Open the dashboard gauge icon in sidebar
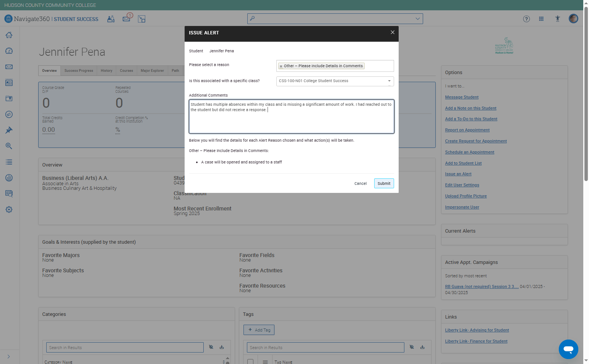Screen dimensions: 589x364 9,51
